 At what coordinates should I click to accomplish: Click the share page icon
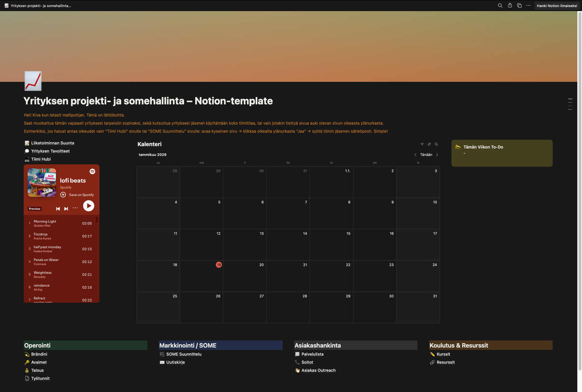coord(510,5)
